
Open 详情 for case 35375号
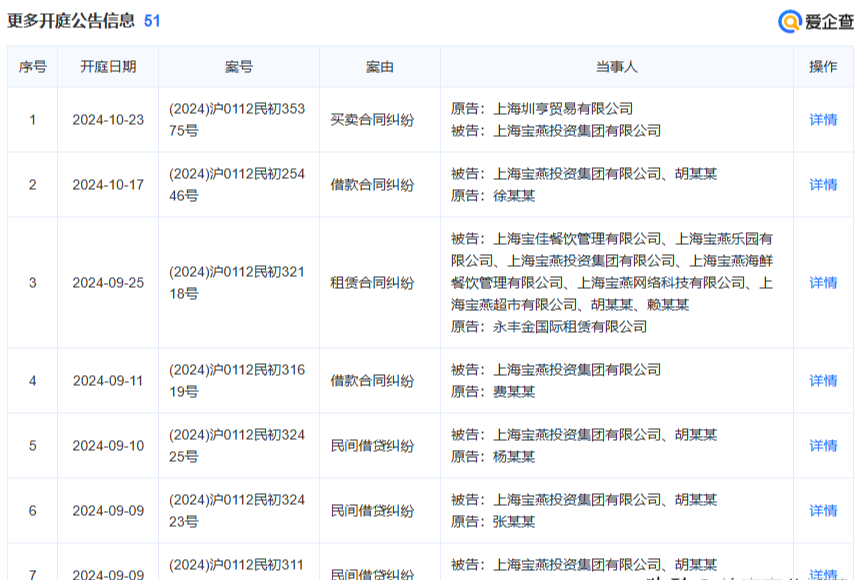823,120
